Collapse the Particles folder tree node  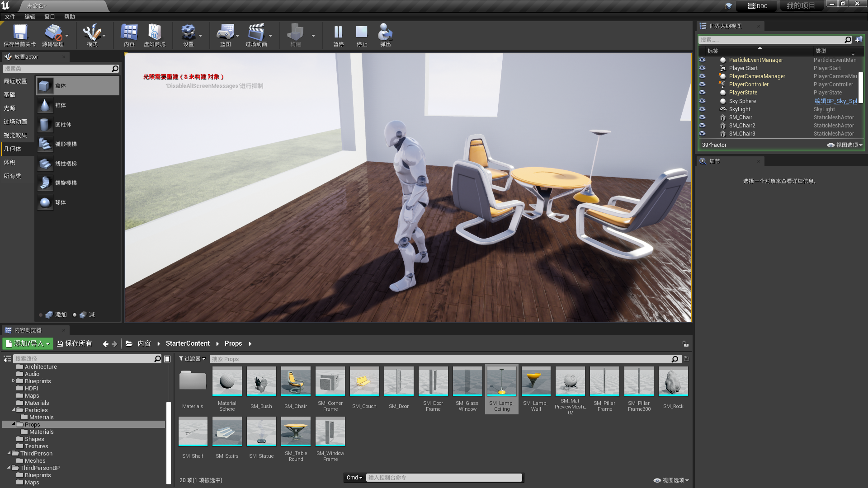pyautogui.click(x=14, y=409)
